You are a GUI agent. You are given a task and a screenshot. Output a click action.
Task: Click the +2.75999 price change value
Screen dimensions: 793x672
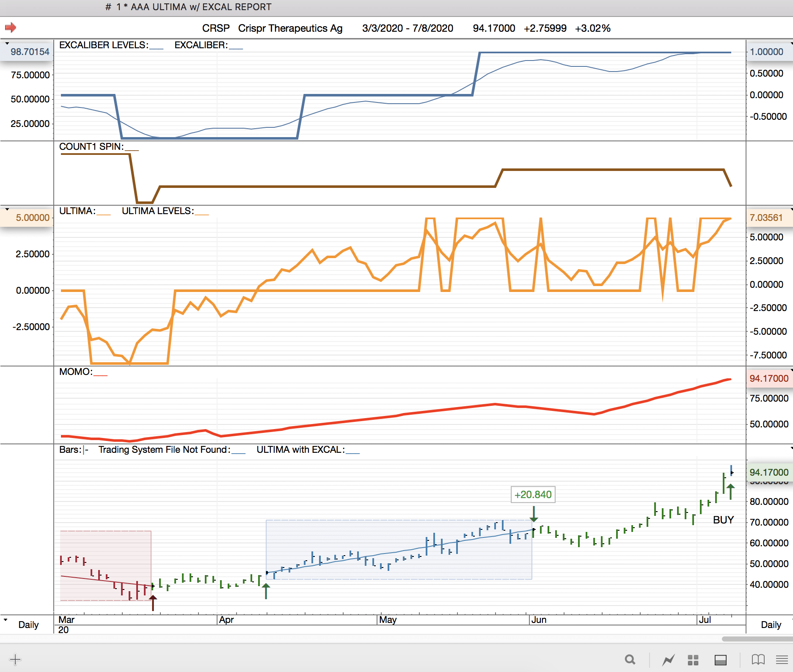pos(545,28)
